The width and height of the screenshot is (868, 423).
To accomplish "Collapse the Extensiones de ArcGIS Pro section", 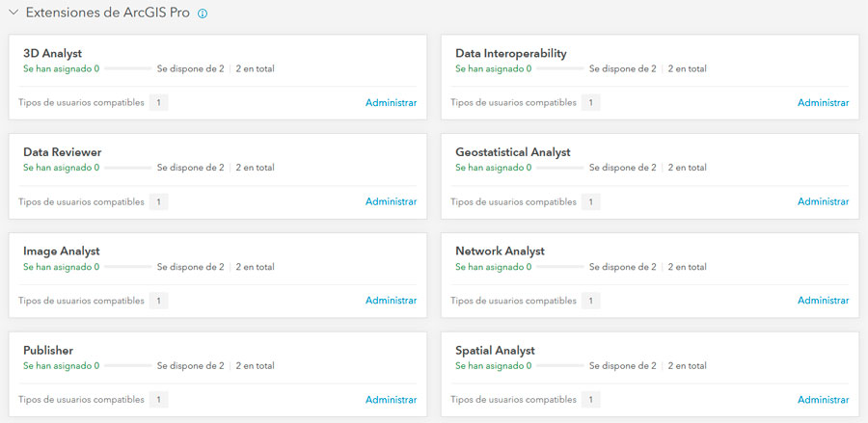I will [14, 13].
